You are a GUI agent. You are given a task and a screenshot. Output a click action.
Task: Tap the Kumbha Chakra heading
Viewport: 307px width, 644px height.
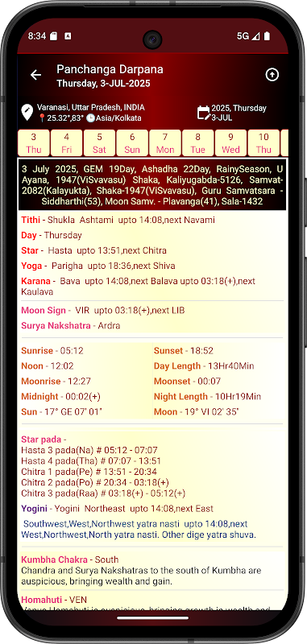[x=54, y=559]
